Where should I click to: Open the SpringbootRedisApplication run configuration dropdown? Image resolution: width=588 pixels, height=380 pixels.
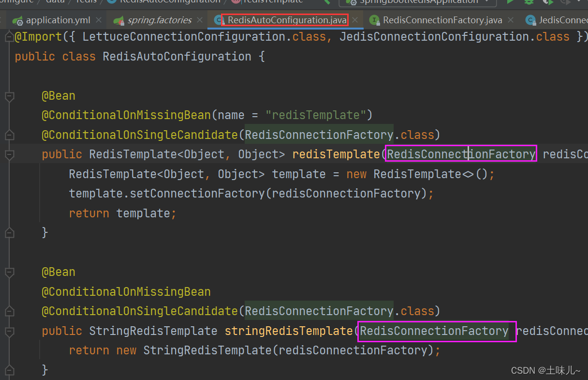[417, 2]
